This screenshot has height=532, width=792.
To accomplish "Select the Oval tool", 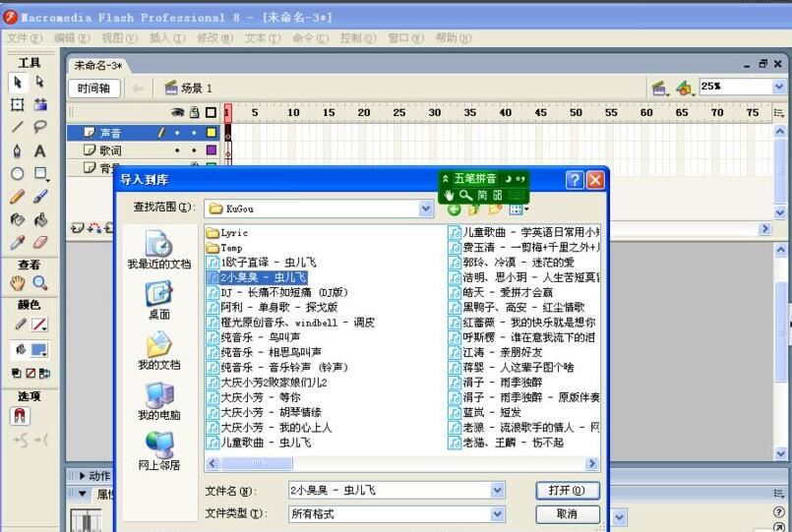I will [18, 174].
